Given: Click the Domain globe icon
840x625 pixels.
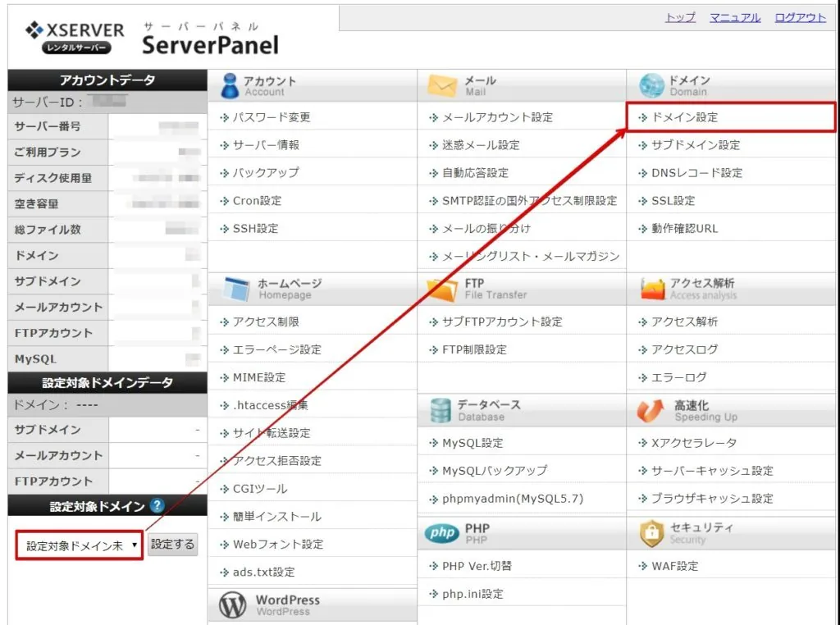Looking at the screenshot, I should click(x=651, y=85).
